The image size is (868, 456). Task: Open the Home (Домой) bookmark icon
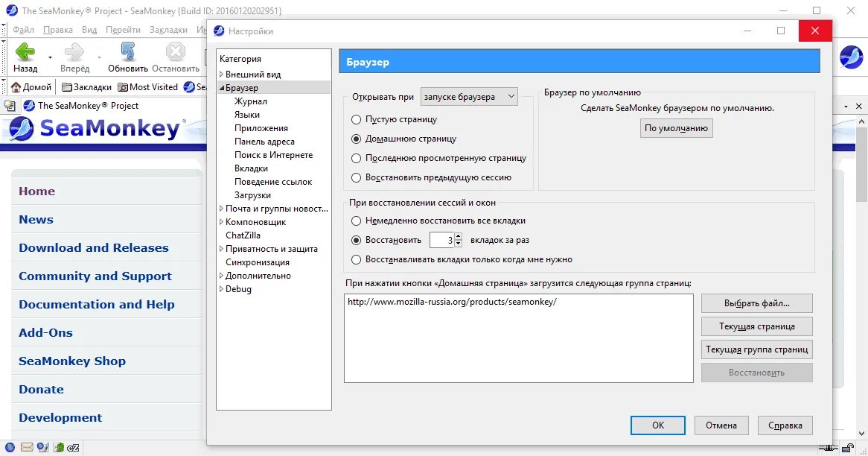click(16, 87)
